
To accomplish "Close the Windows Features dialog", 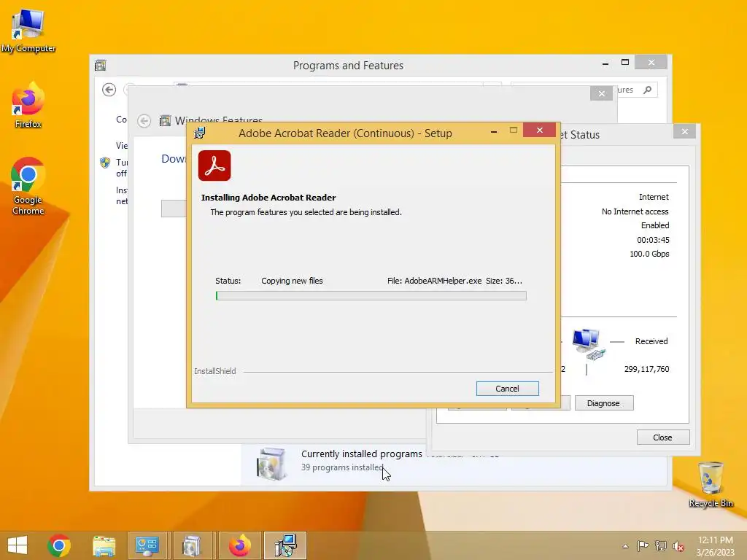I will (601, 93).
